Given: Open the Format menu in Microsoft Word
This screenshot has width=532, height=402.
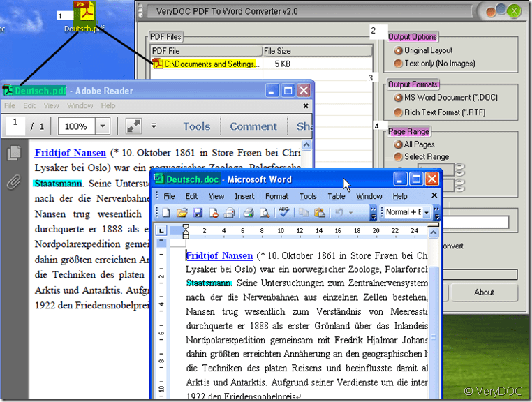Looking at the screenshot, I should pos(276,196).
